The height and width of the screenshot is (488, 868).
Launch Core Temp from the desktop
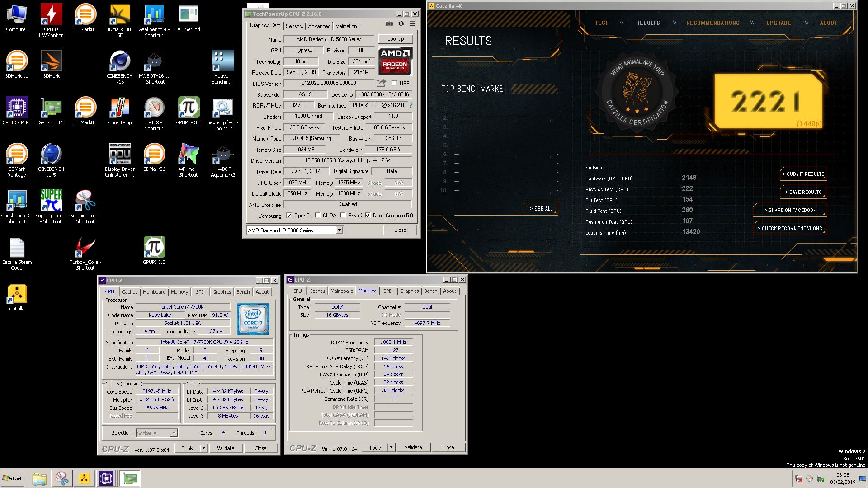(x=120, y=110)
